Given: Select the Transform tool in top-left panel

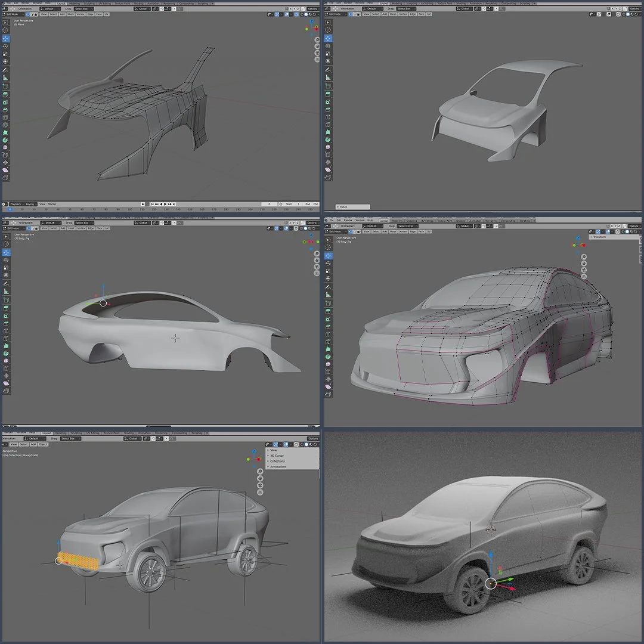Looking at the screenshot, I should (x=5, y=61).
